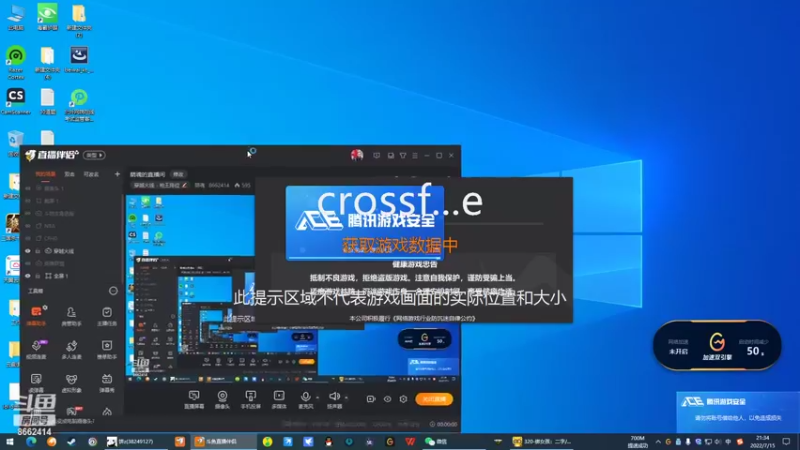Open the notification center icon in taskbar
Screen dimensions: 800x450
coord(786,442)
